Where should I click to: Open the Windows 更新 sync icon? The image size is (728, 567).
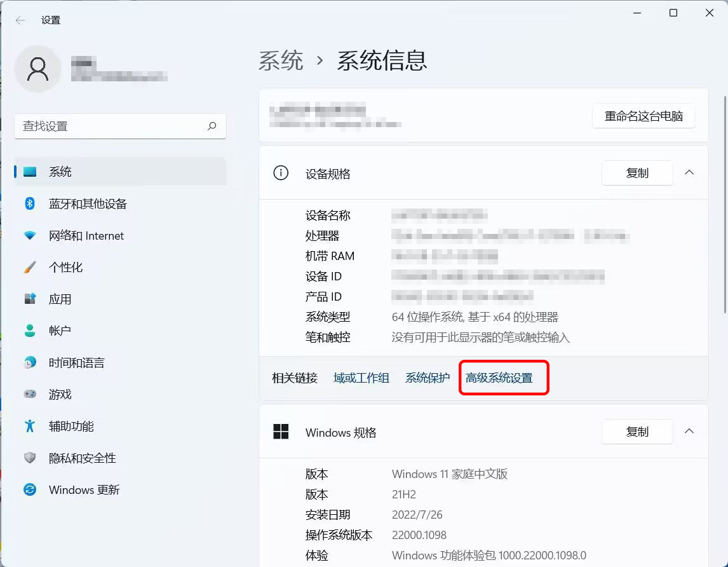point(30,489)
